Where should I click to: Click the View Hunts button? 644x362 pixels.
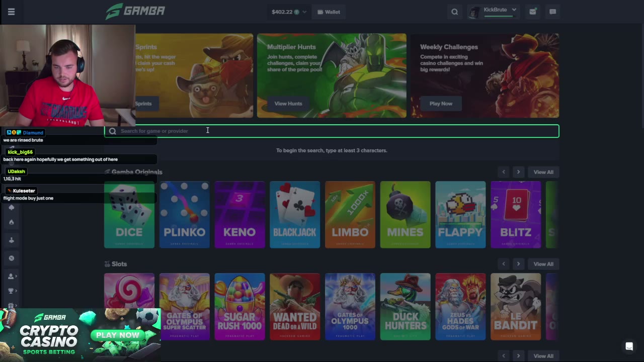click(x=288, y=104)
